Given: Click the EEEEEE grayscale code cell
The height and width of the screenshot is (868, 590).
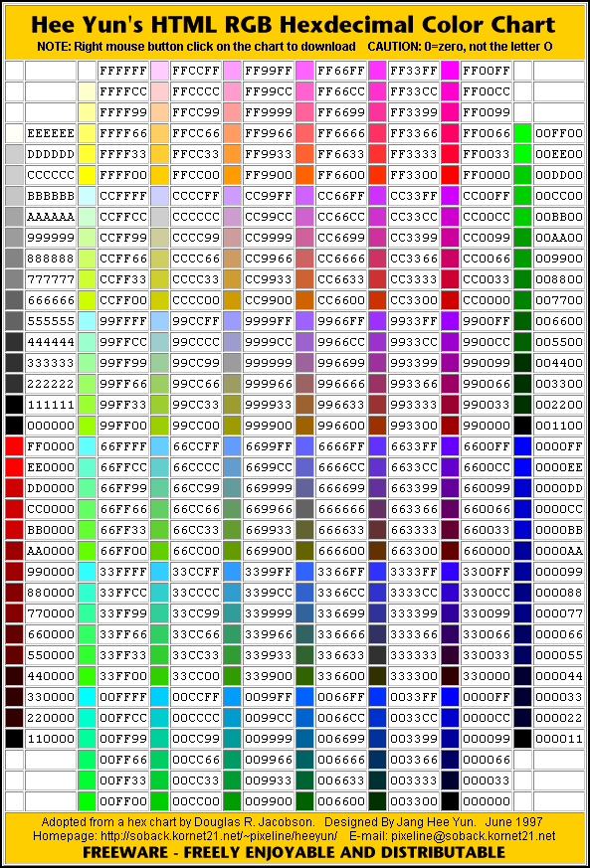Looking at the screenshot, I should point(51,133).
